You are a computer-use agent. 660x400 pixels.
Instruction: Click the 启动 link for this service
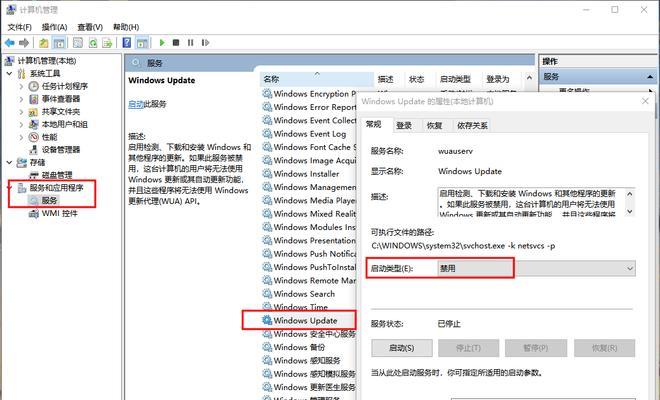136,104
